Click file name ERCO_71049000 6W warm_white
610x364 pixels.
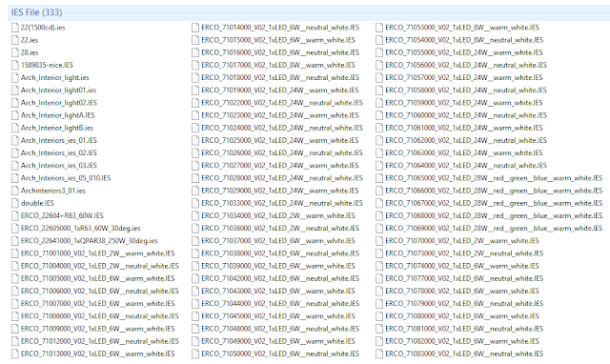278,341
